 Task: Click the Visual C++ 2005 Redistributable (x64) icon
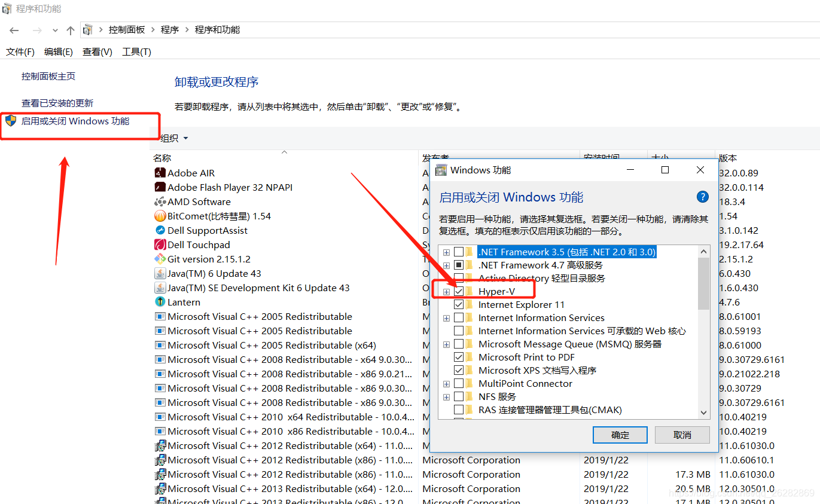pyautogui.click(x=160, y=345)
